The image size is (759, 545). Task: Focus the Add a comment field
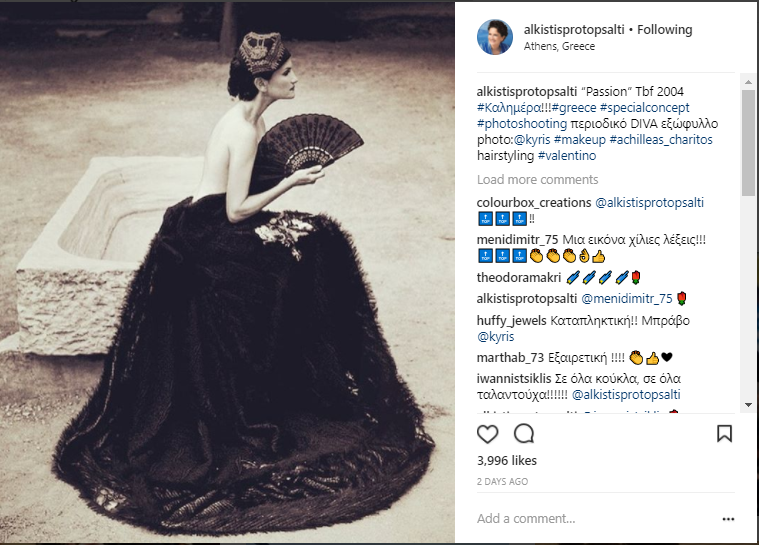(x=595, y=519)
